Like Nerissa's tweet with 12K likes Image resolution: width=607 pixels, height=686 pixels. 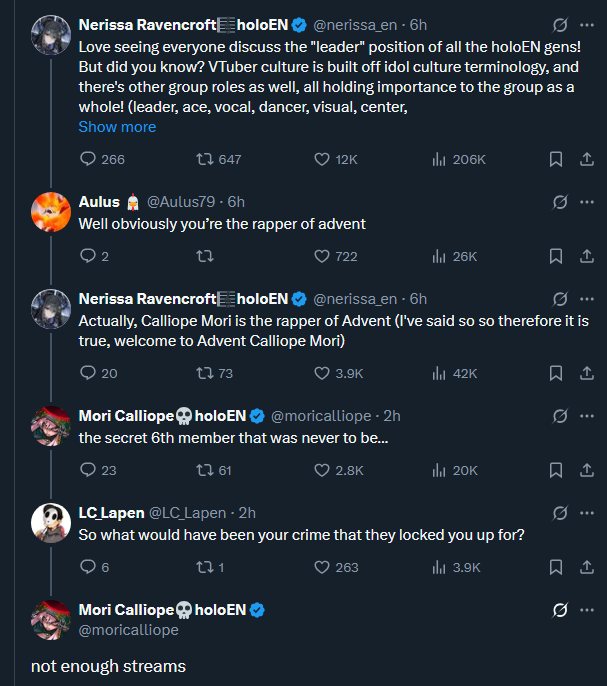click(x=322, y=159)
